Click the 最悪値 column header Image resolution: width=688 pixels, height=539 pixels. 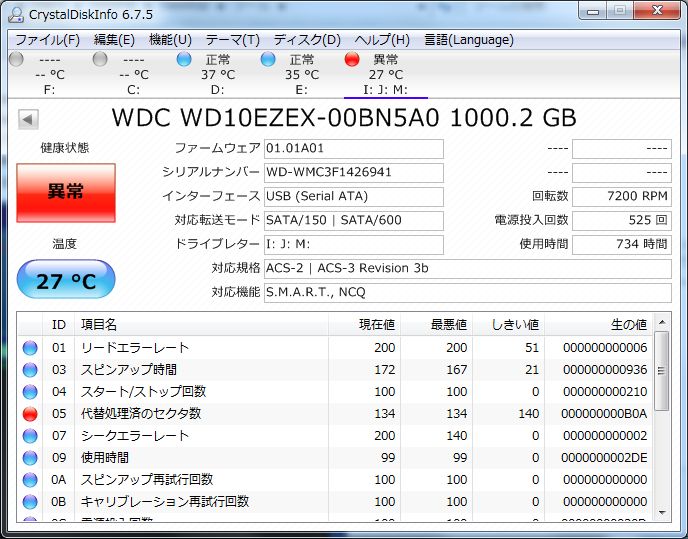(x=436, y=325)
